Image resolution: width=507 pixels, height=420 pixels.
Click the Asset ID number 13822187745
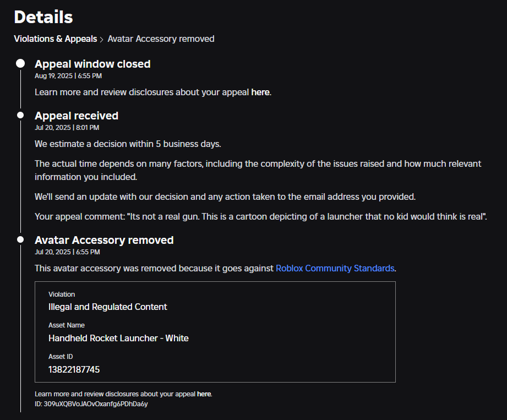[74, 369]
